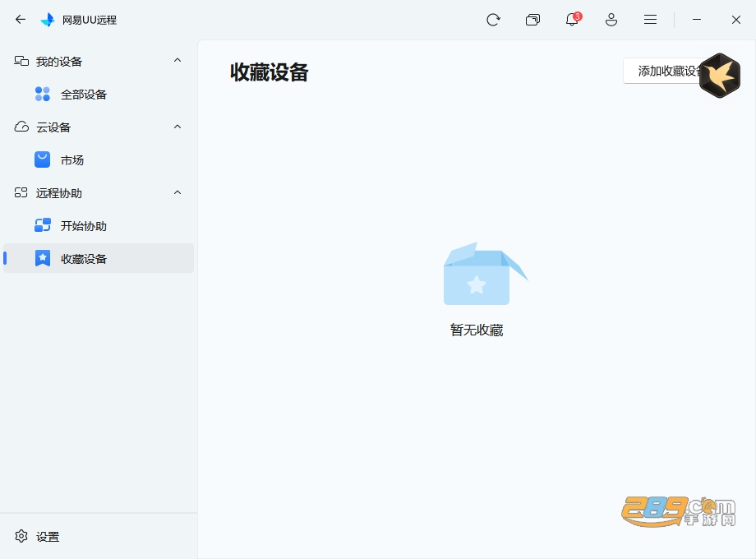The image size is (756, 559).
Task: Open 市场 in sidebar
Action: coord(99,159)
